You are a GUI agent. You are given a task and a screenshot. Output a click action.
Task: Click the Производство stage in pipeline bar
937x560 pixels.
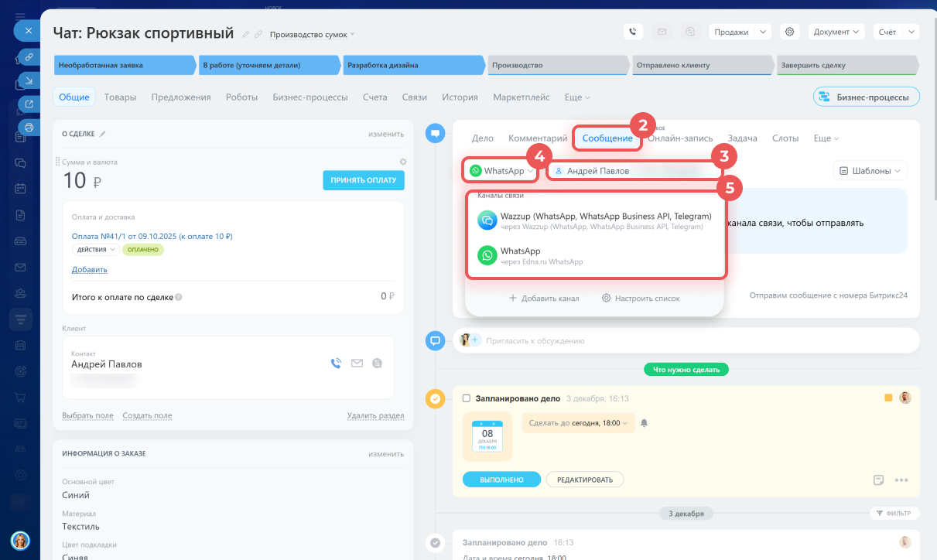(x=557, y=66)
